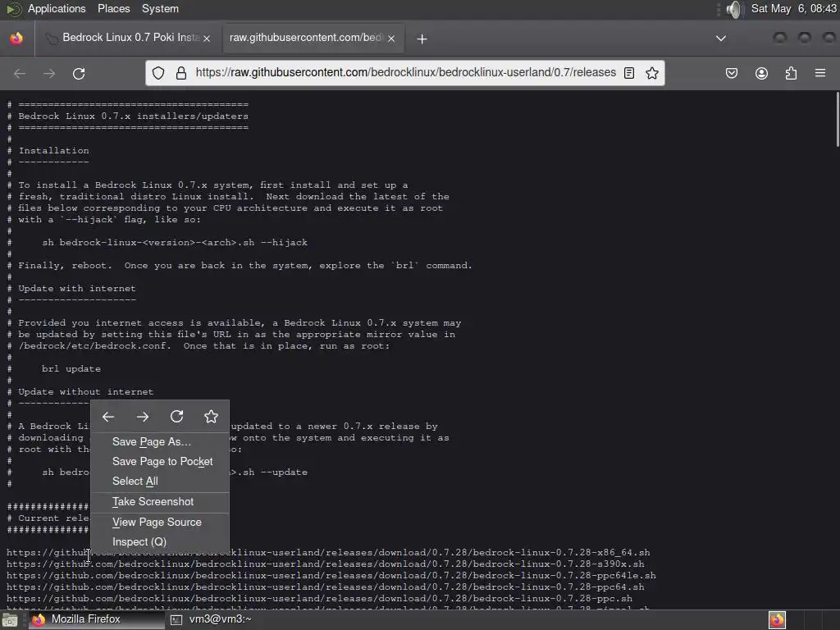Click the 'brl update' command text

pos(71,368)
